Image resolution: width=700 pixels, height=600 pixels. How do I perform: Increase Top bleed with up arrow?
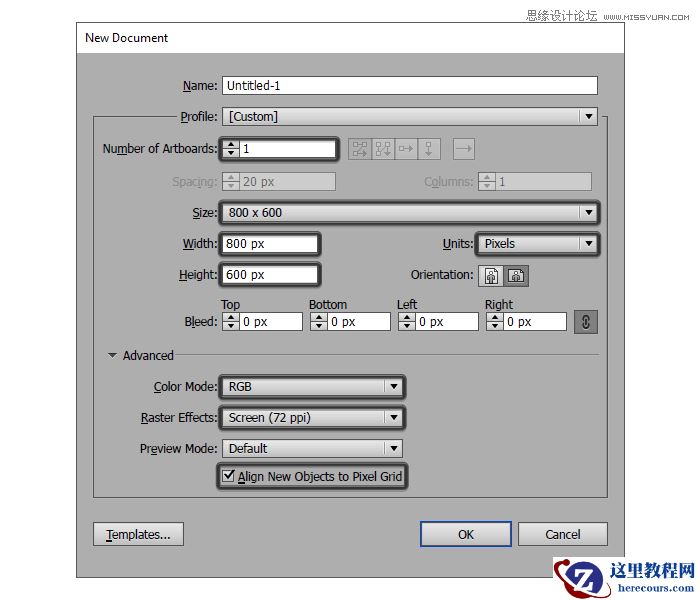pos(231,317)
